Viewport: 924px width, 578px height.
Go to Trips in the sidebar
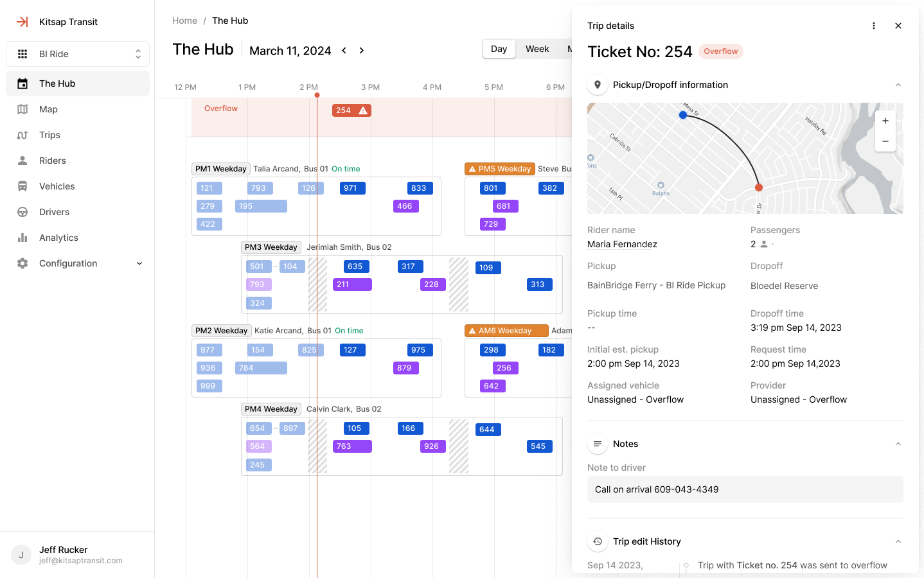[49, 135]
